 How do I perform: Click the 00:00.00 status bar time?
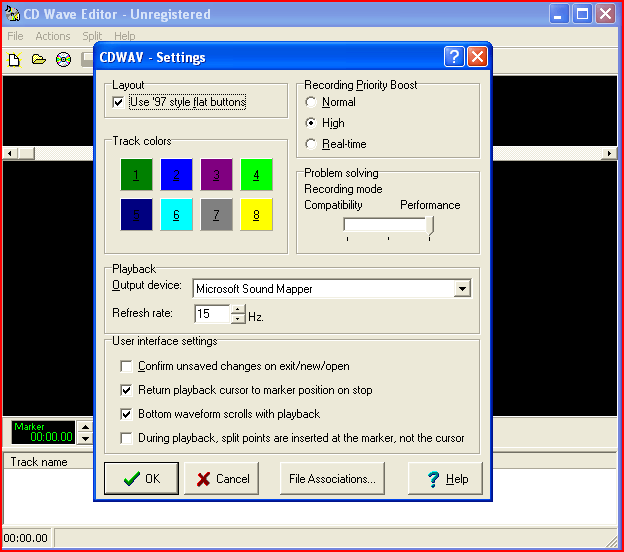[x=25, y=538]
